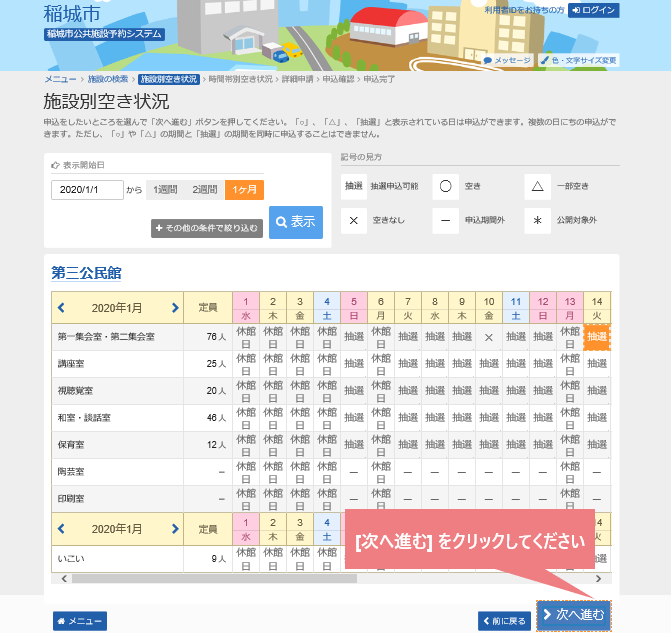Select 抽選 for 保育室 on the 9th
The image size is (671, 633).
pyautogui.click(x=462, y=445)
